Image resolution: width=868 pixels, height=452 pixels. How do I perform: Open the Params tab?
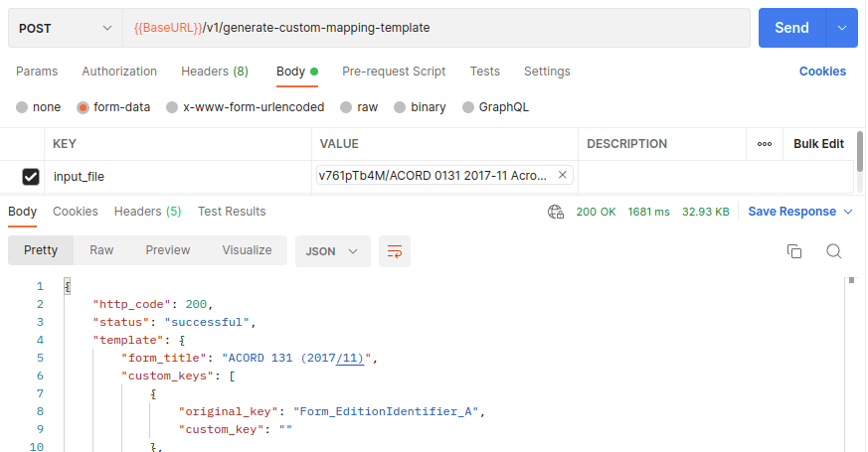click(37, 72)
